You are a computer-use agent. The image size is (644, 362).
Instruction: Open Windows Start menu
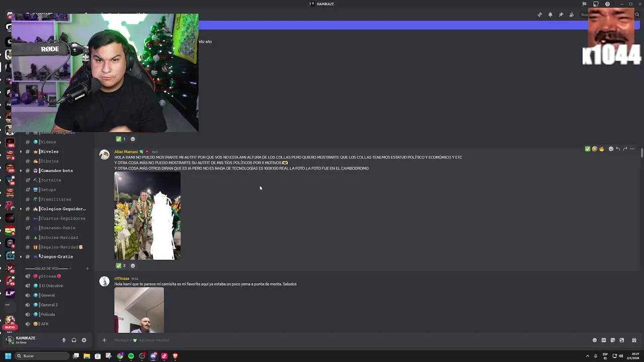point(8,356)
